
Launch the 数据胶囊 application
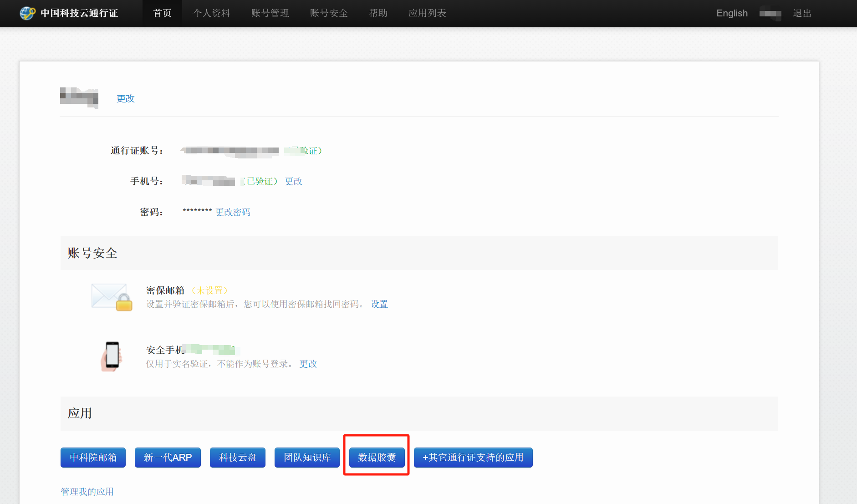coord(377,458)
